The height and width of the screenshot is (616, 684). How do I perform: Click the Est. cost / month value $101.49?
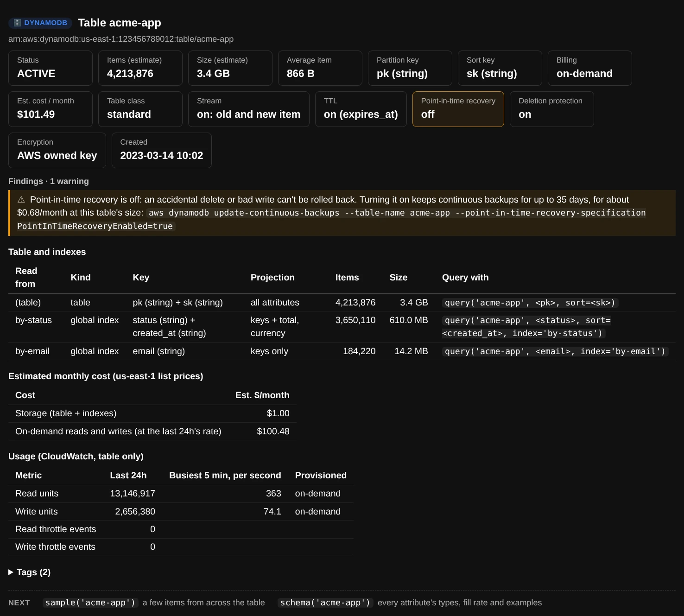[36, 114]
